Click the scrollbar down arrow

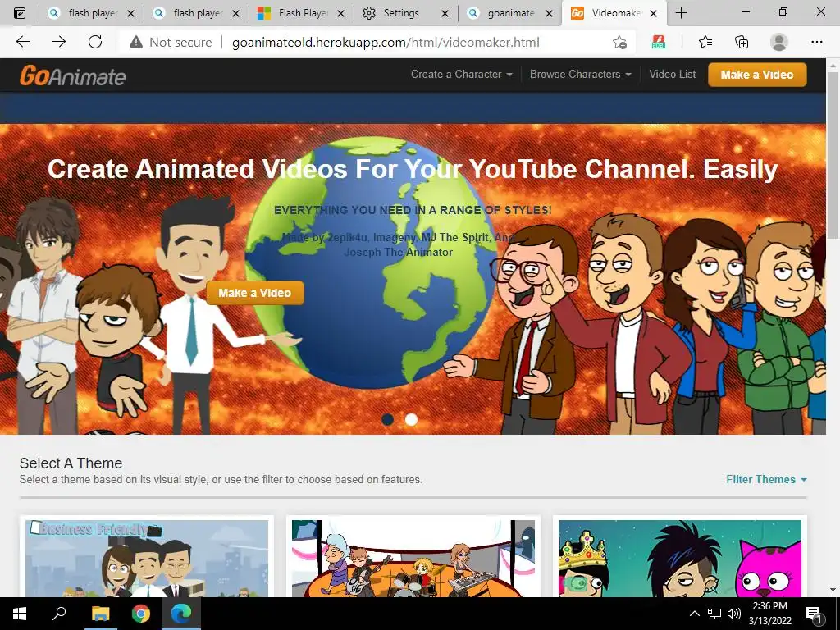coord(833,590)
